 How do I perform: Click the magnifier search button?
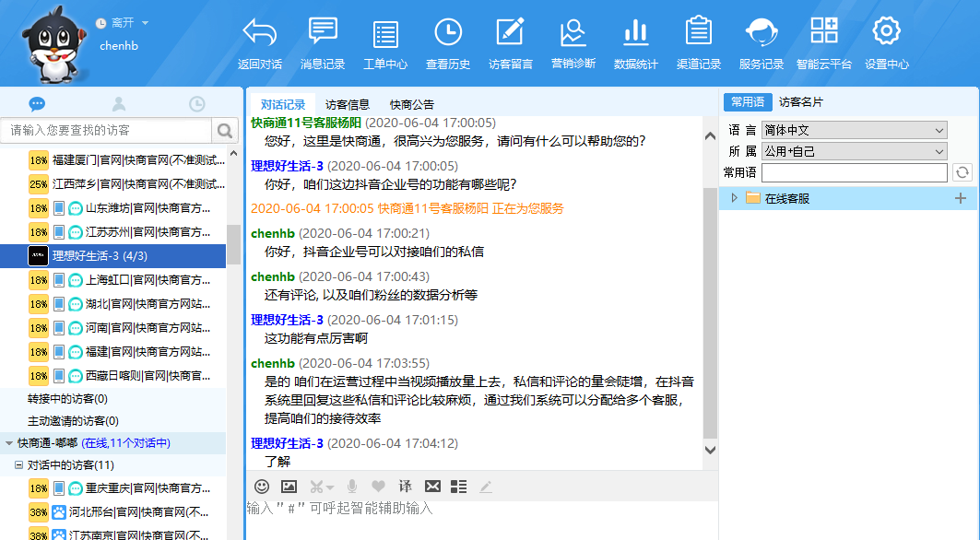pos(225,130)
